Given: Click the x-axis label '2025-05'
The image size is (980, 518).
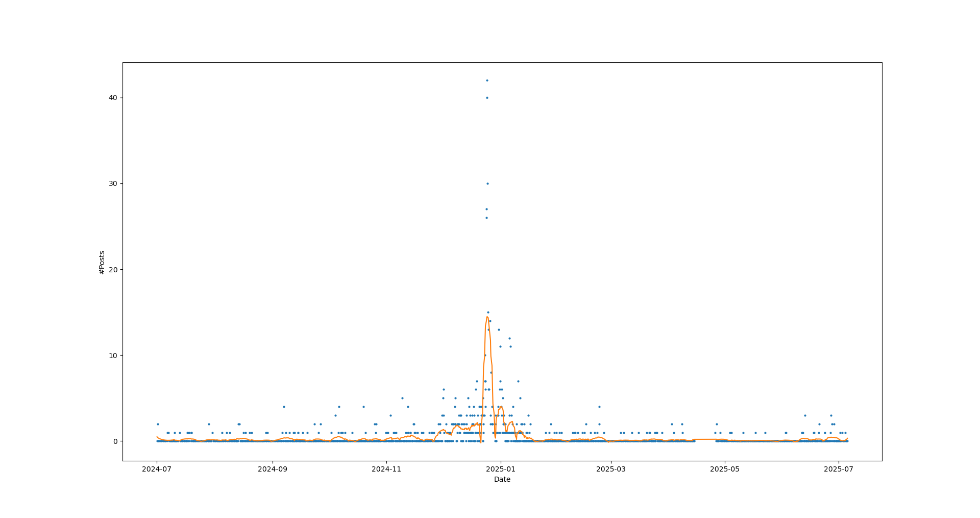Looking at the screenshot, I should pyautogui.click(x=725, y=468).
